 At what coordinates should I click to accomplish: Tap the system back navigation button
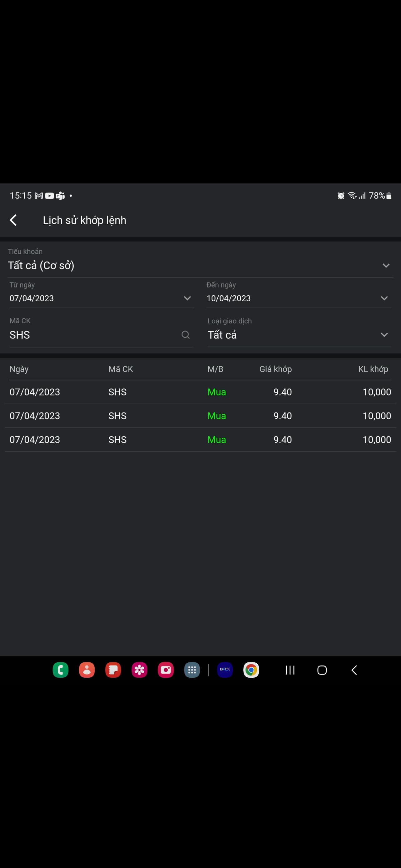pyautogui.click(x=354, y=670)
